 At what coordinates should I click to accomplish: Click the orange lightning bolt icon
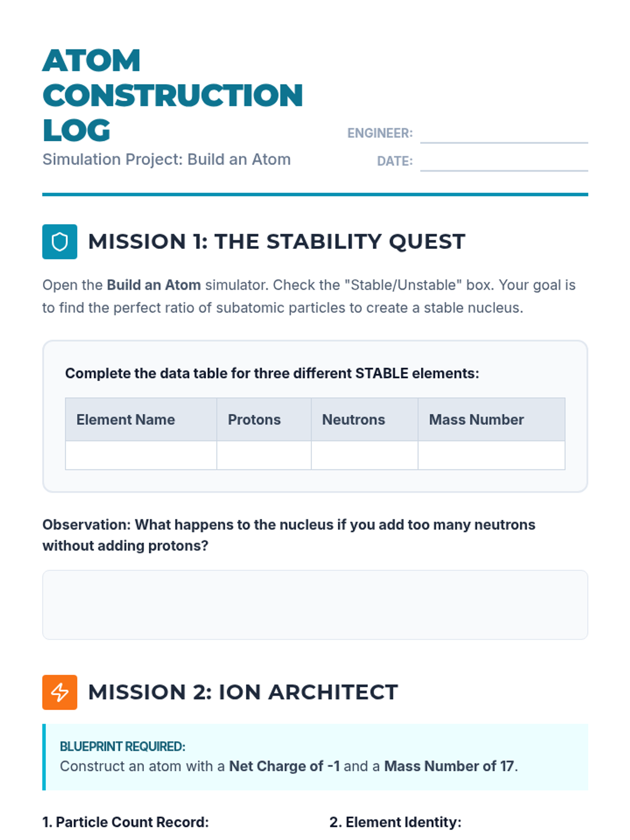coord(59,692)
